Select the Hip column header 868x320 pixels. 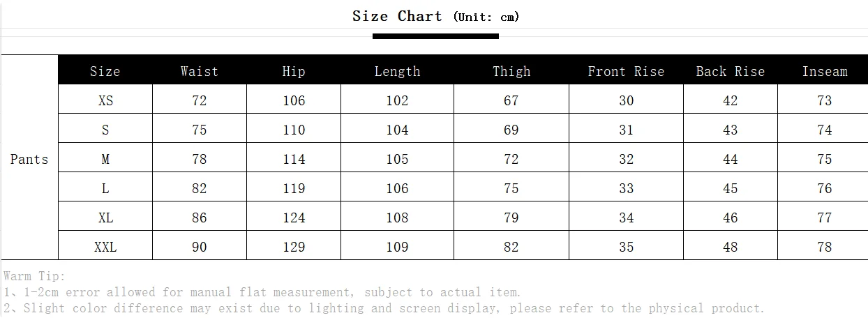pos(294,71)
